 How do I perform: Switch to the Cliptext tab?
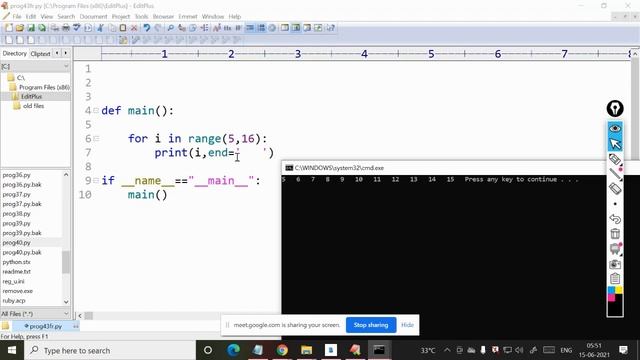coord(40,53)
